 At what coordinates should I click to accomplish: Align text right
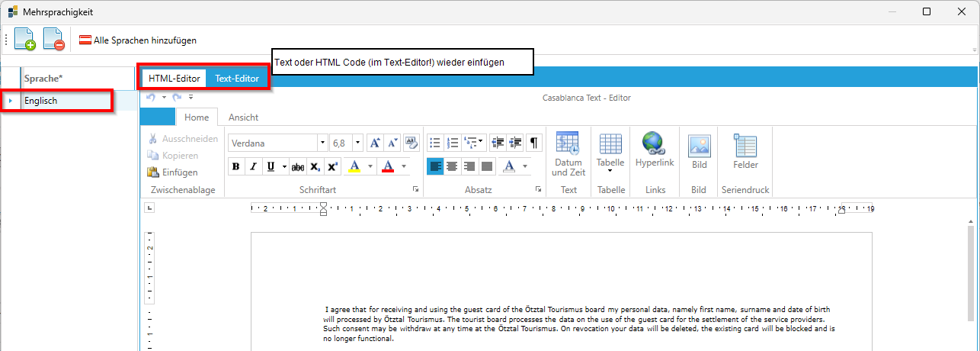pos(469,166)
